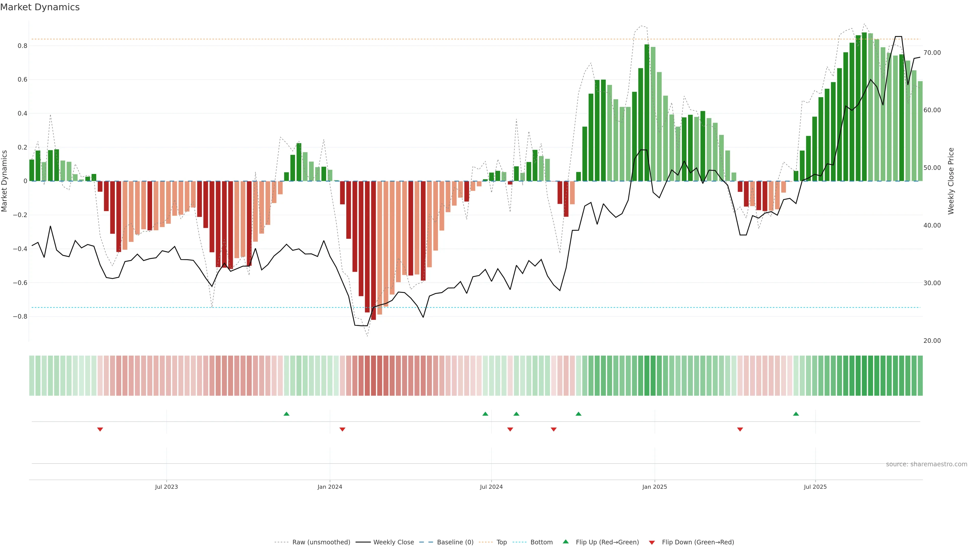Click the red flip-down marker before Jul 2025
Image resolution: width=980 pixels, height=551 pixels.
click(740, 429)
